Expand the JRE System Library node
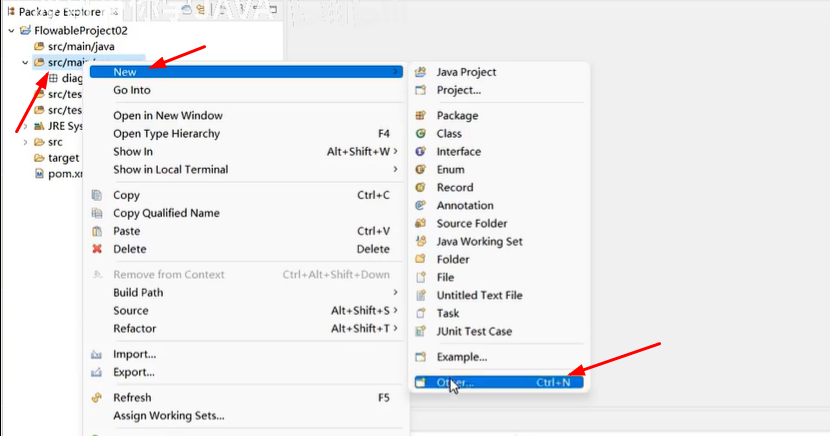The height and width of the screenshot is (436, 830). [25, 127]
